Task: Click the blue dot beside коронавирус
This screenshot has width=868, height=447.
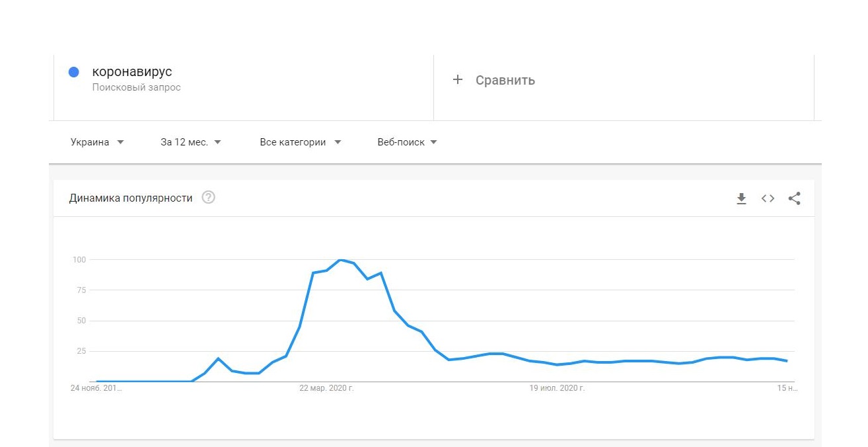Action: coord(74,72)
